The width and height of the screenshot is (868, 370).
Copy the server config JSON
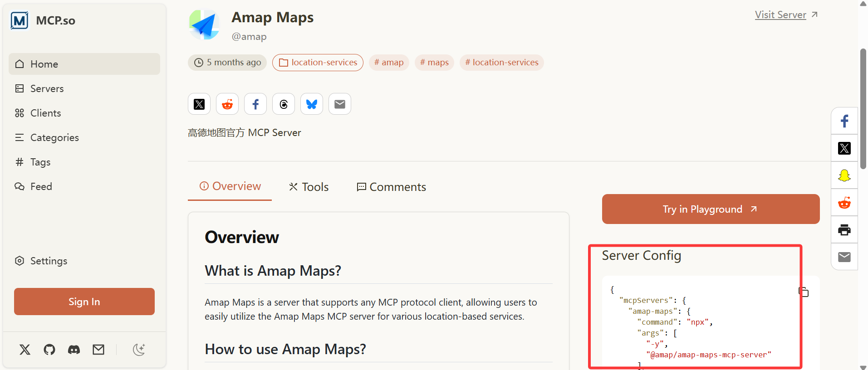coord(804,292)
